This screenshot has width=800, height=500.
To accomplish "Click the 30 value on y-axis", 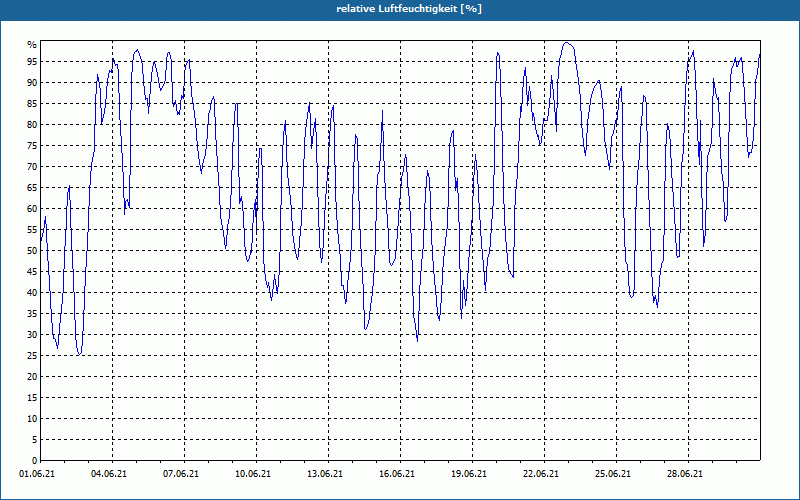I will [x=32, y=335].
